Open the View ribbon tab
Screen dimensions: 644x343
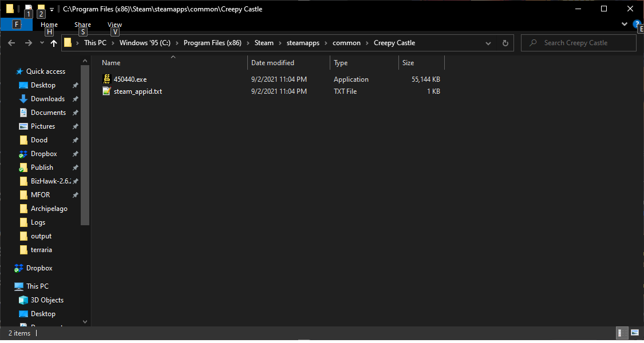114,25
